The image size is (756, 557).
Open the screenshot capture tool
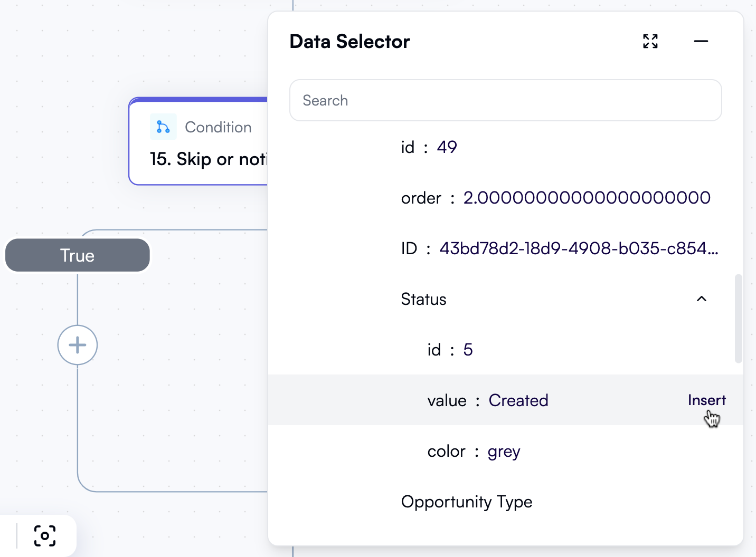coord(44,535)
